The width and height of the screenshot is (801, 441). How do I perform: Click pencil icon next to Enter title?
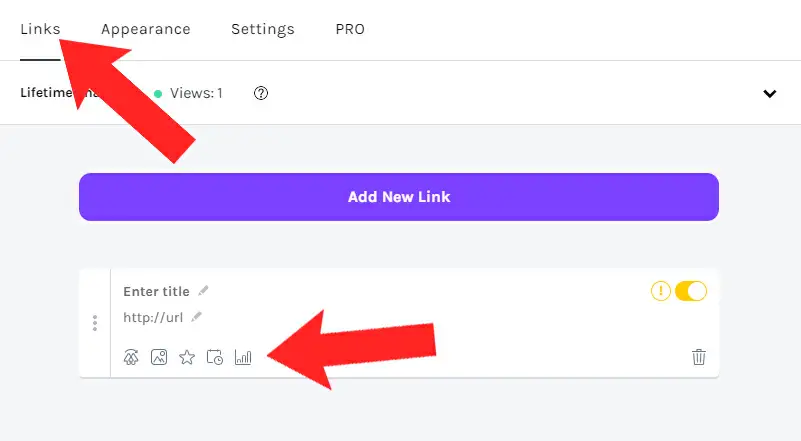click(203, 291)
